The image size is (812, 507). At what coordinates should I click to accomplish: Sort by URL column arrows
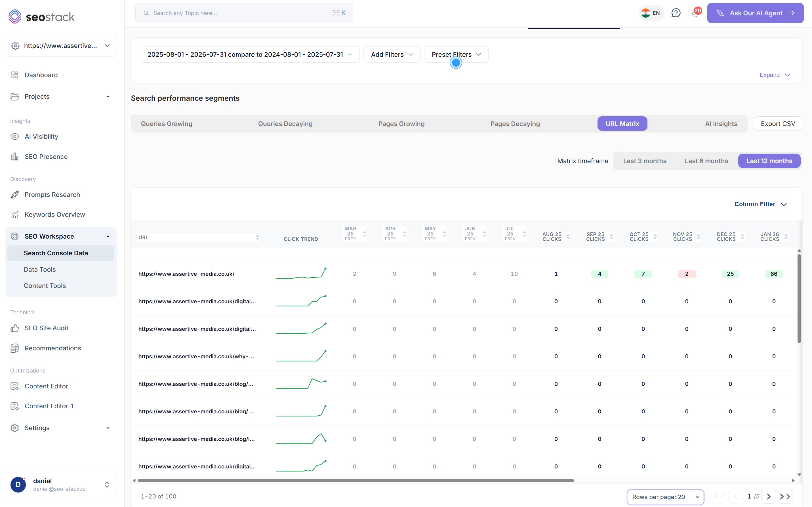coord(257,237)
